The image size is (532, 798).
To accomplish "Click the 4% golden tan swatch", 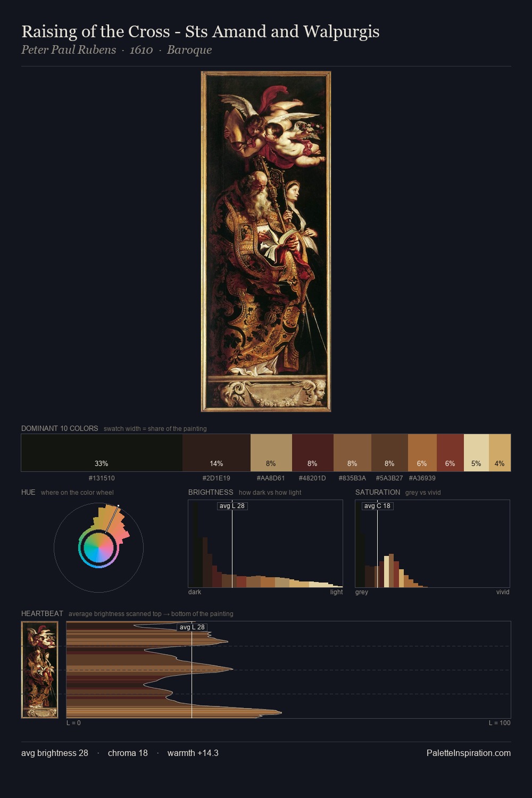I will (x=500, y=453).
